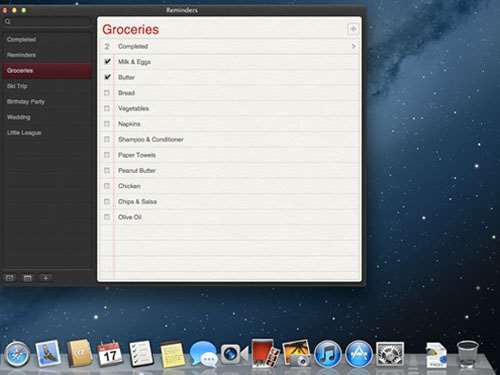The image size is (500, 375).
Task: Uncheck the Milk & Eggs item
Action: (107, 61)
